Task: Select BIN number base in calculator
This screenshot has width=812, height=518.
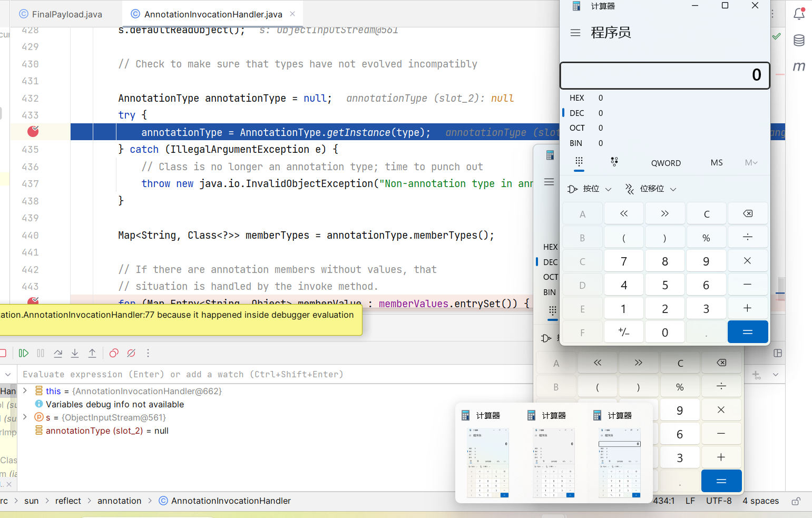Action: [x=576, y=143]
